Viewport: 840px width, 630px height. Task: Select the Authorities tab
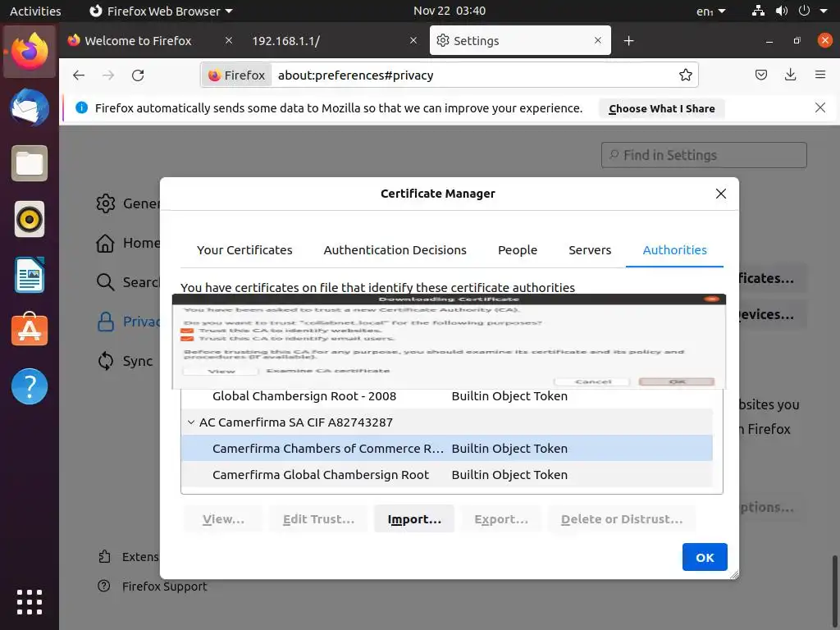[x=674, y=250]
